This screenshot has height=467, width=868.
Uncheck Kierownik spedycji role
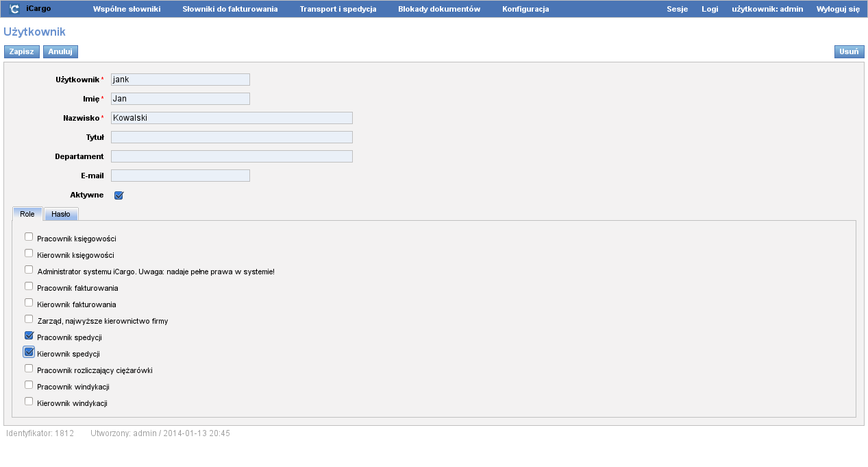(x=29, y=352)
